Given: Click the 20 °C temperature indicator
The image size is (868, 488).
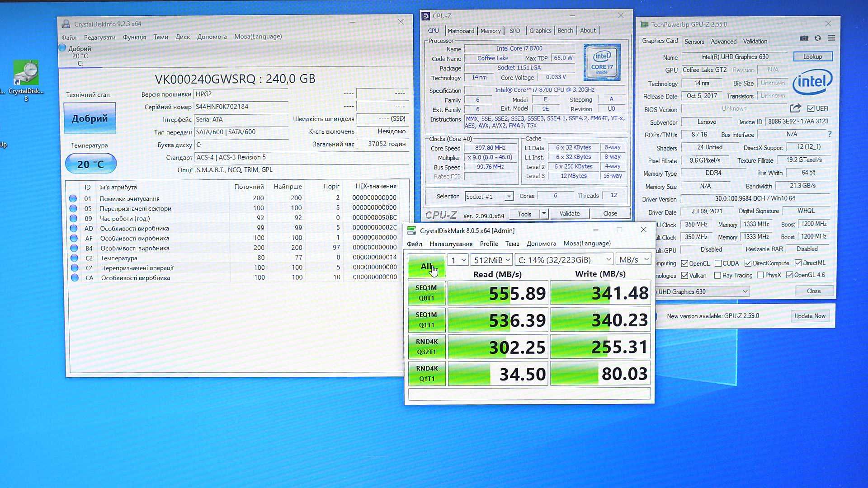Looking at the screenshot, I should pyautogui.click(x=90, y=164).
